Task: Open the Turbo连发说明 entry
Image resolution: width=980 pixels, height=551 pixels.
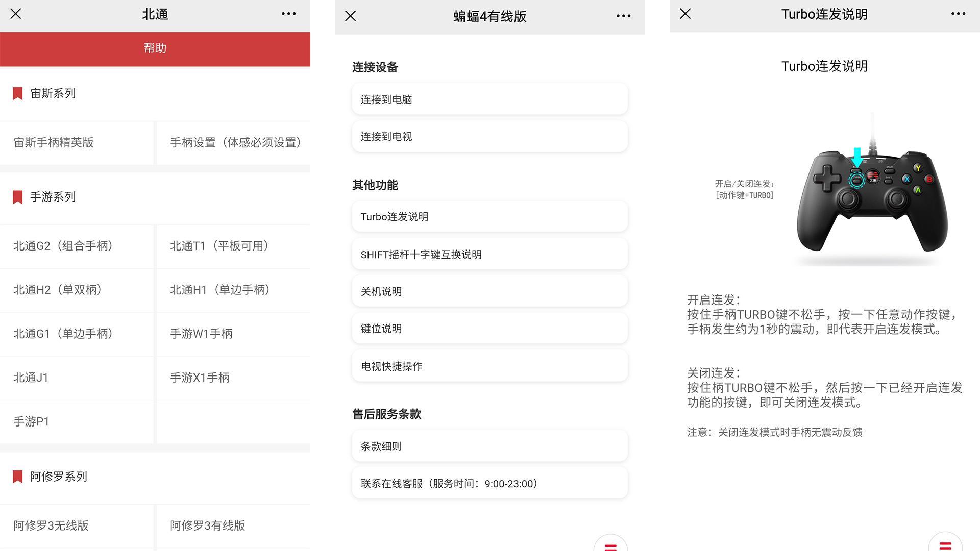Action: coord(489,216)
